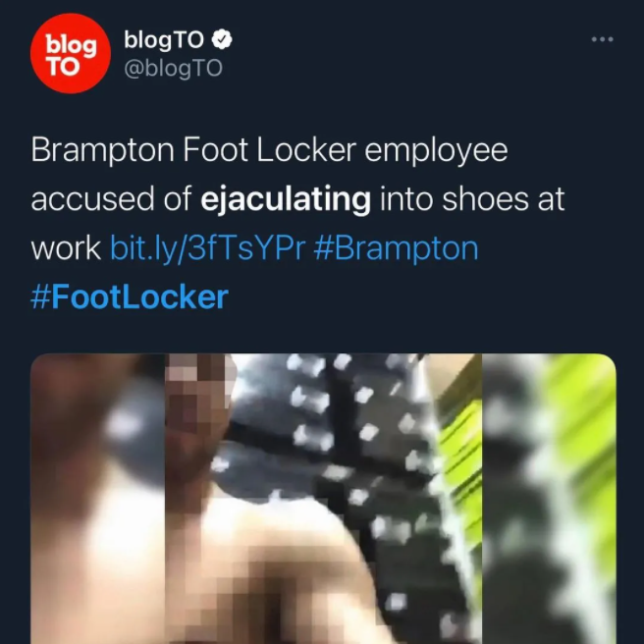Select the tweet's first line about Brampton Foot Locker
The image size is (644, 644).
(269, 150)
